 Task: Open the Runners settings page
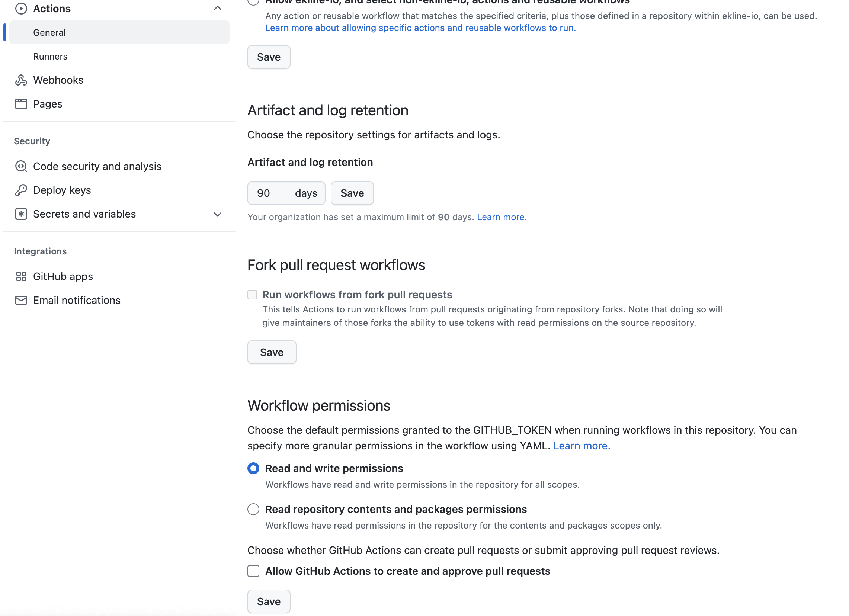click(50, 57)
